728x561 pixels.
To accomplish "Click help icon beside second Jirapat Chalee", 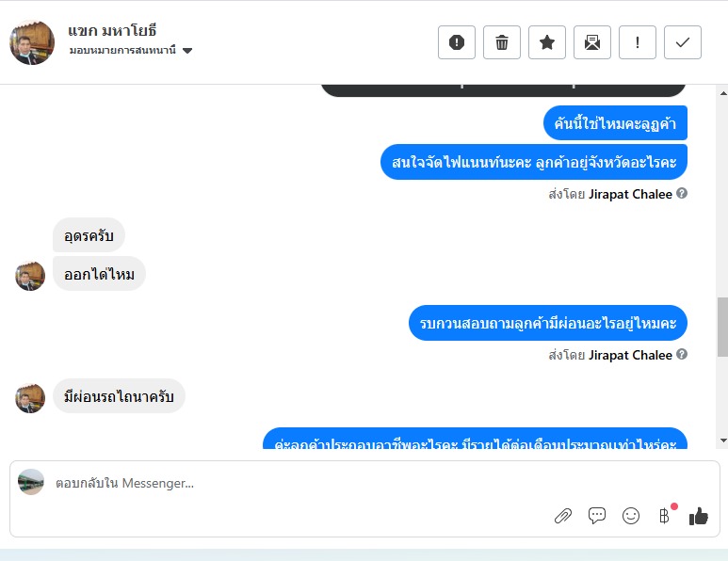I will tap(682, 354).
